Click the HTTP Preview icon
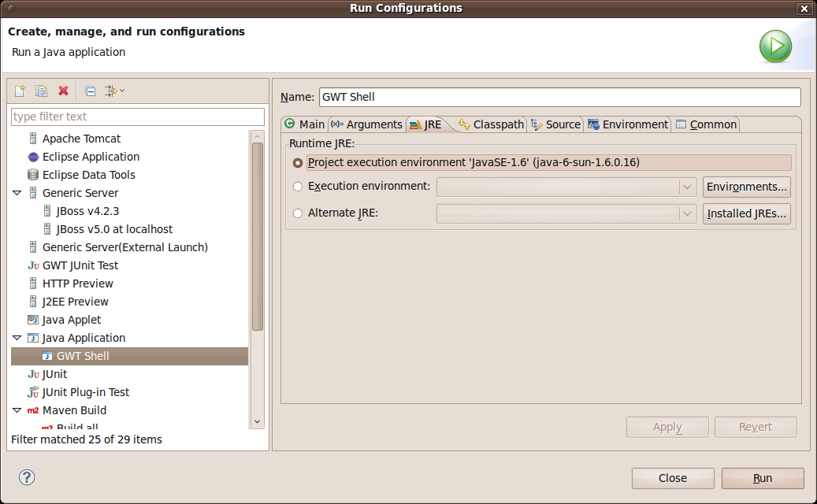 (33, 283)
